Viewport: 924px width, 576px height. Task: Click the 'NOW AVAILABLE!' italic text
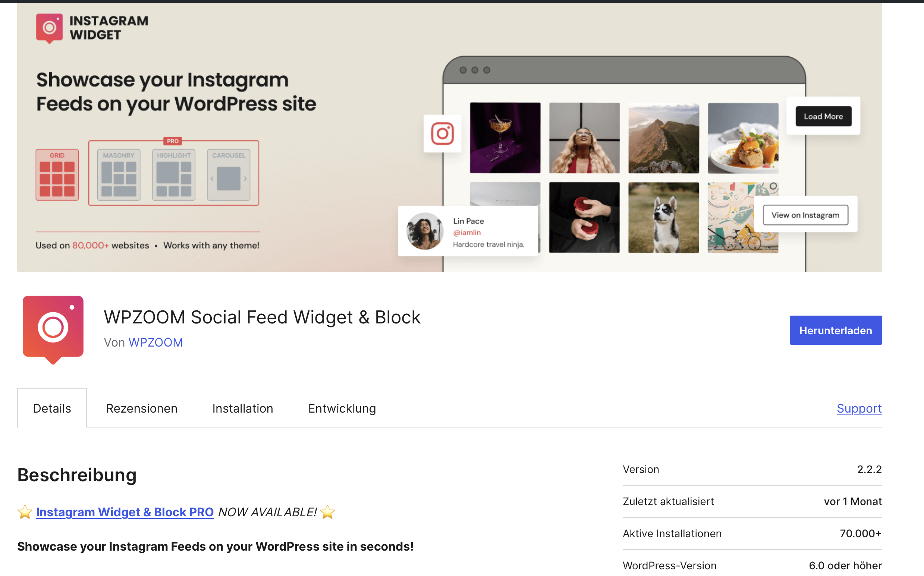point(267,511)
